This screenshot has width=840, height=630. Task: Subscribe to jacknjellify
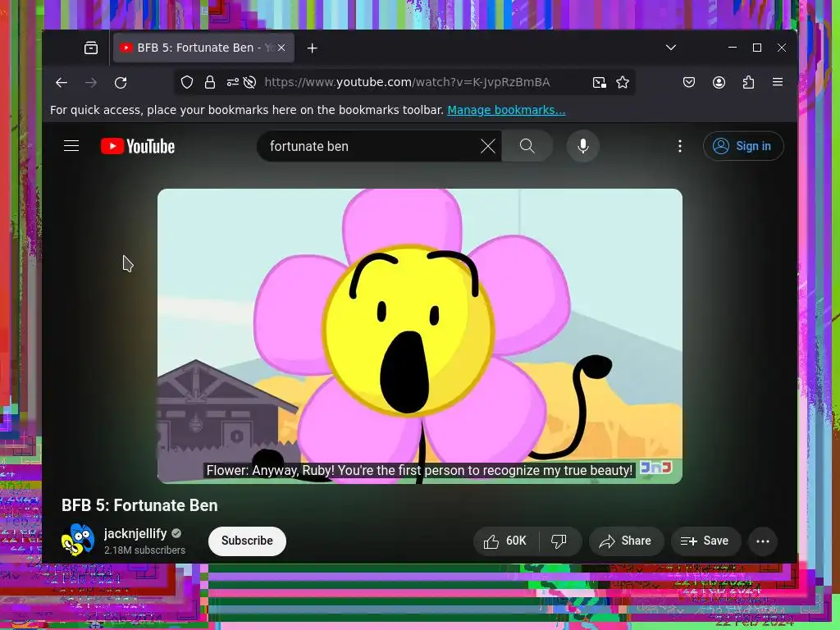[247, 541]
